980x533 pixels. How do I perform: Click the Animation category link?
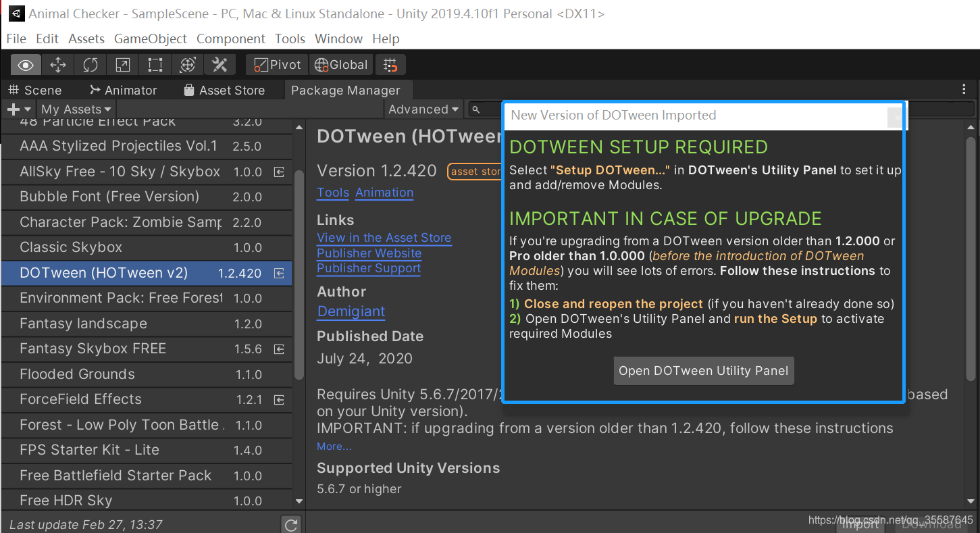(x=384, y=193)
